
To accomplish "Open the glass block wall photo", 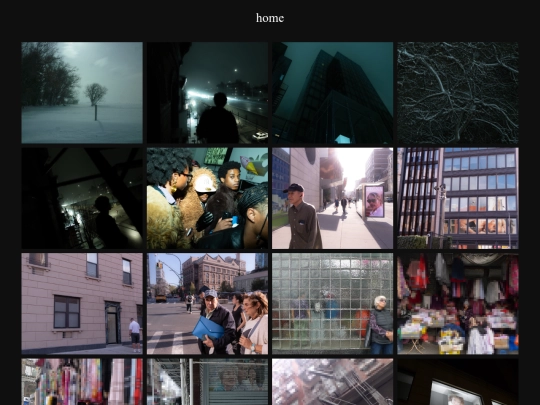I will point(333,304).
